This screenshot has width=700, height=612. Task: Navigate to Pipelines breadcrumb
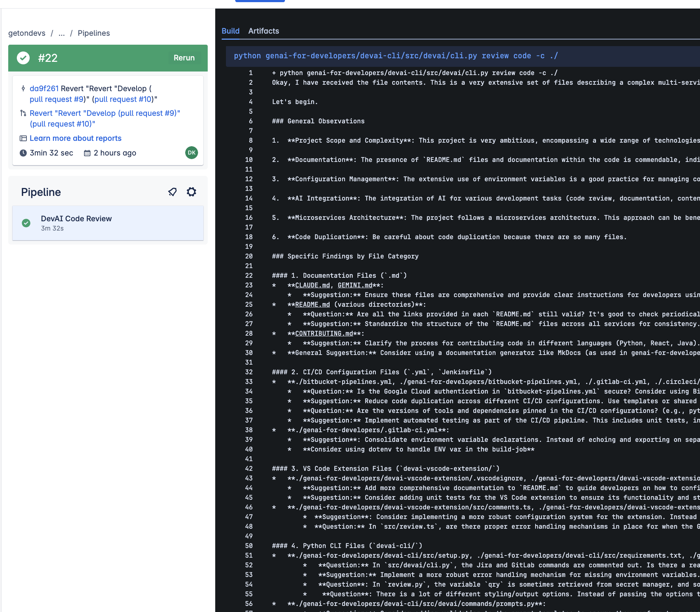(94, 33)
